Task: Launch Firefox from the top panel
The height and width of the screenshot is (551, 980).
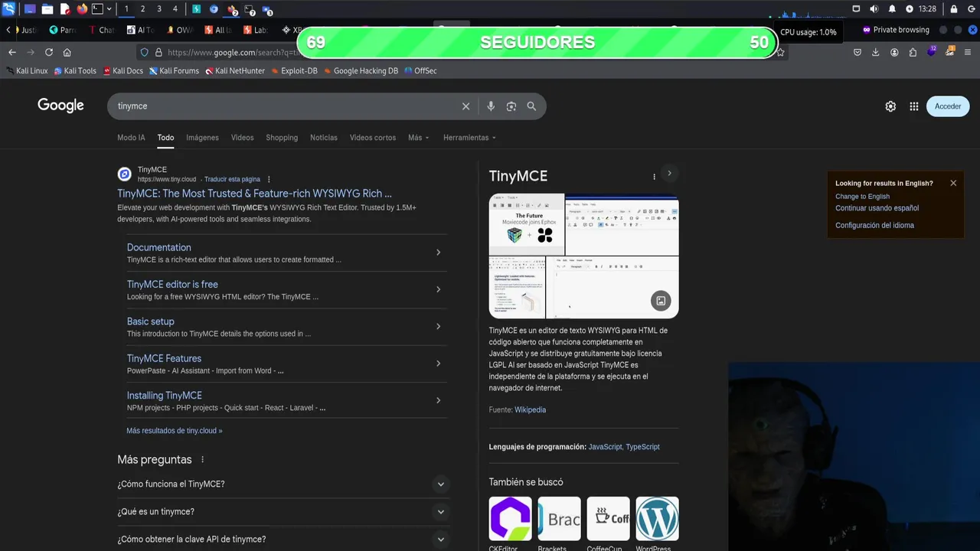Action: (x=82, y=9)
